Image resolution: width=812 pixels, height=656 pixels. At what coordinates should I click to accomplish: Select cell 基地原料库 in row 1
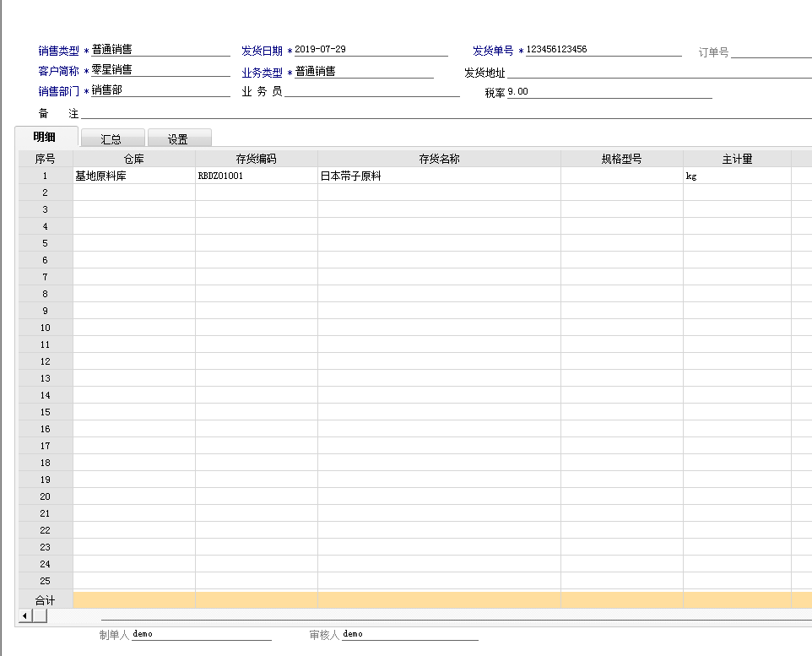tap(134, 176)
